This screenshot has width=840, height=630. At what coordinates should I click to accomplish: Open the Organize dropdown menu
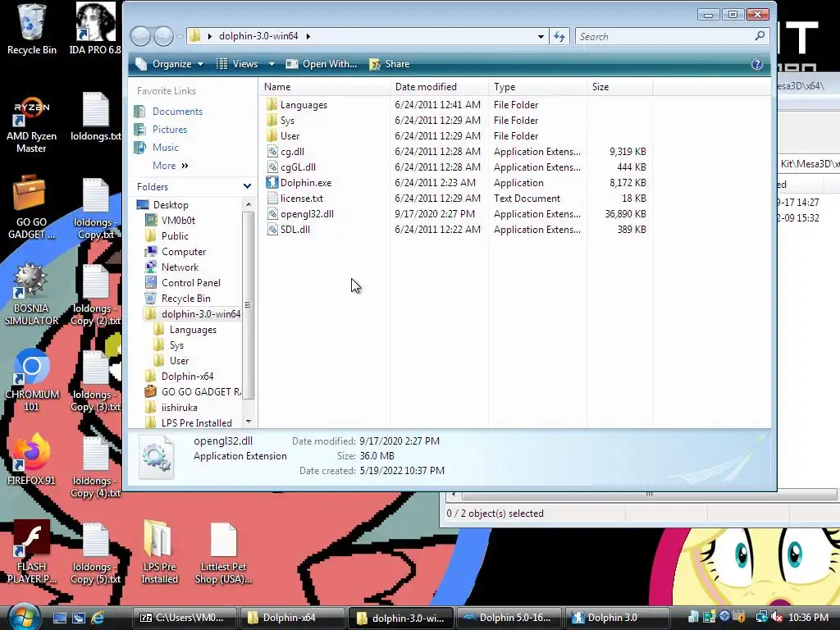(x=170, y=64)
